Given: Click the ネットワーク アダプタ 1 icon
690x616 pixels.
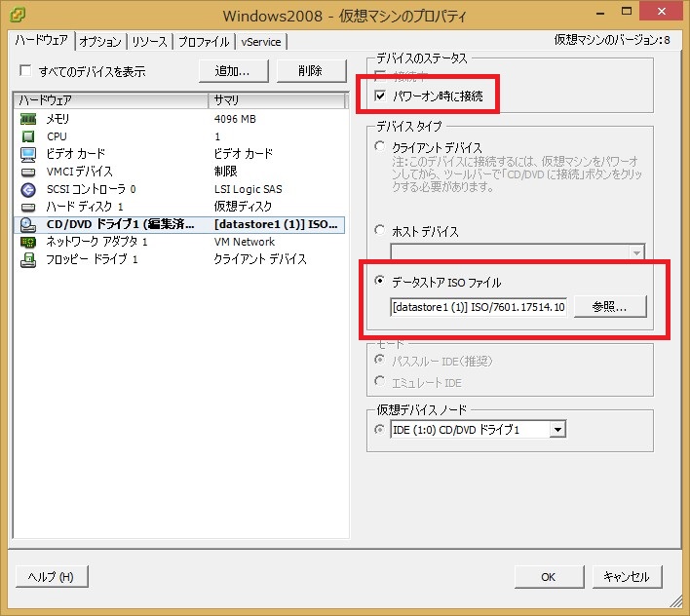Looking at the screenshot, I should click(28, 242).
